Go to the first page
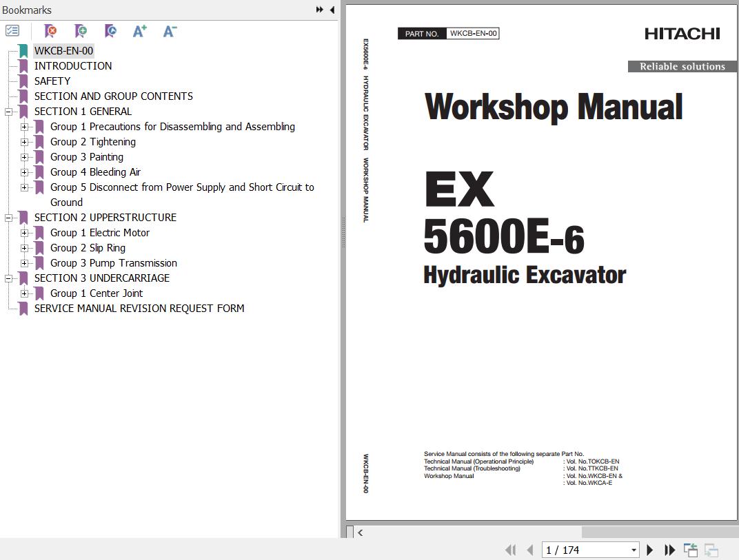The height and width of the screenshot is (560, 739). tap(510, 550)
